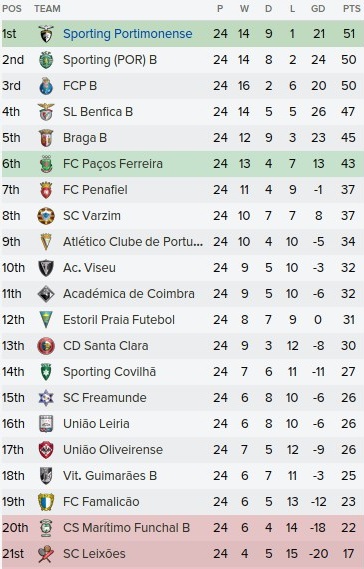
Task: Open Estoril Praia Futebol team page
Action: click(x=119, y=320)
